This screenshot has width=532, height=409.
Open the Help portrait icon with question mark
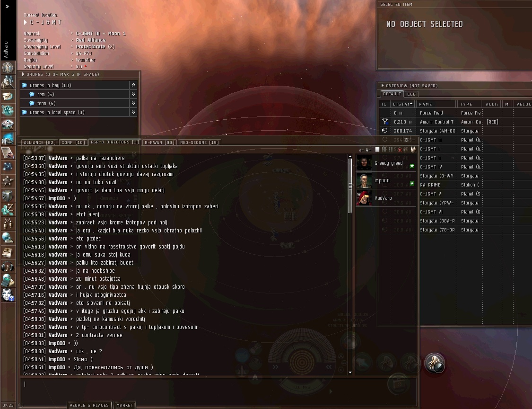click(8, 294)
